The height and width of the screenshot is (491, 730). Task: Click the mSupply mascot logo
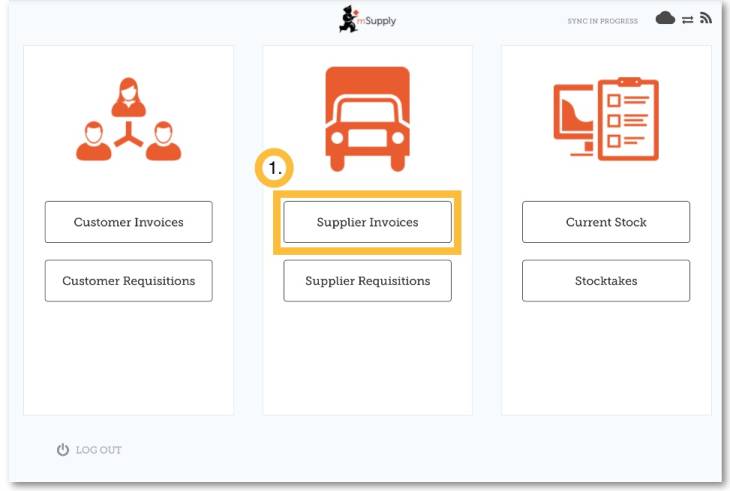tap(347, 20)
